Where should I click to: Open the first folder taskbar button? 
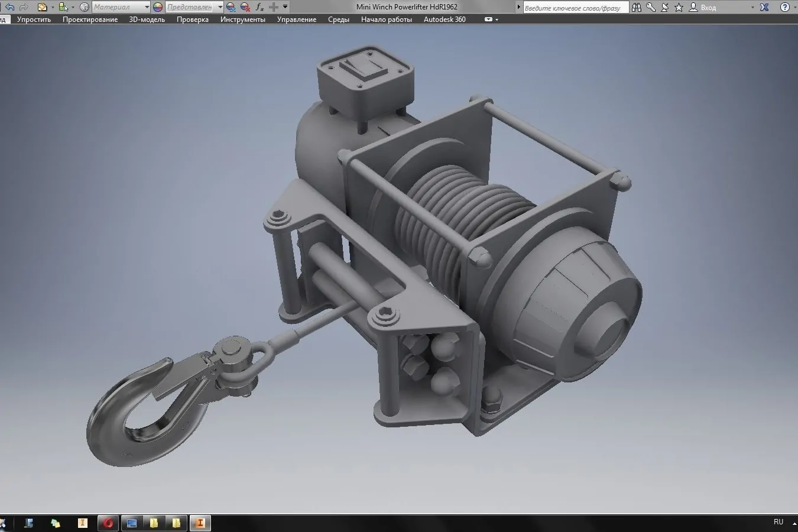(x=154, y=523)
